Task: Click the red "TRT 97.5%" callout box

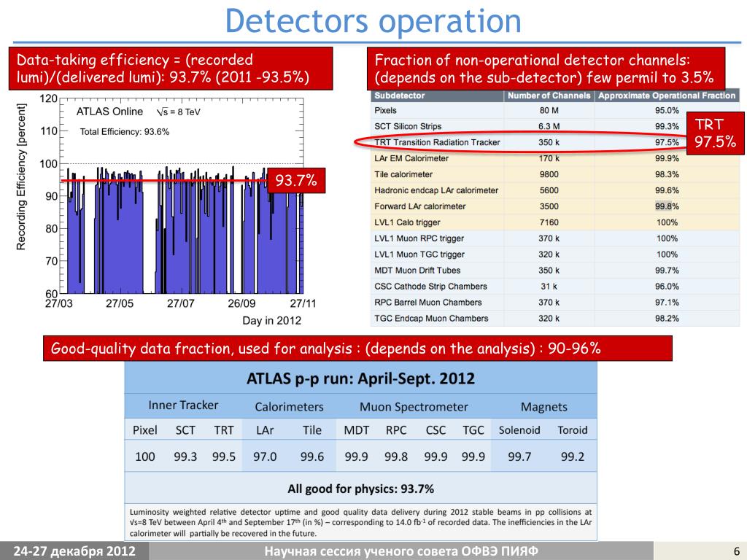Action: point(715,133)
